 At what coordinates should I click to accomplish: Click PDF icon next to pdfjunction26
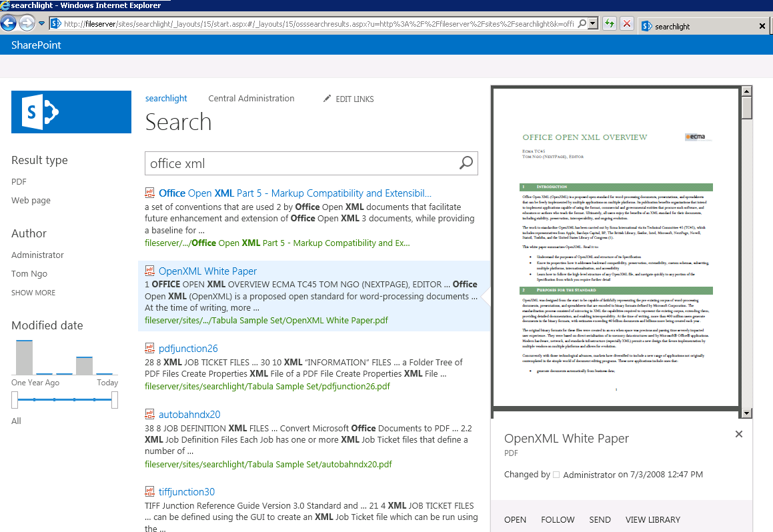150,349
